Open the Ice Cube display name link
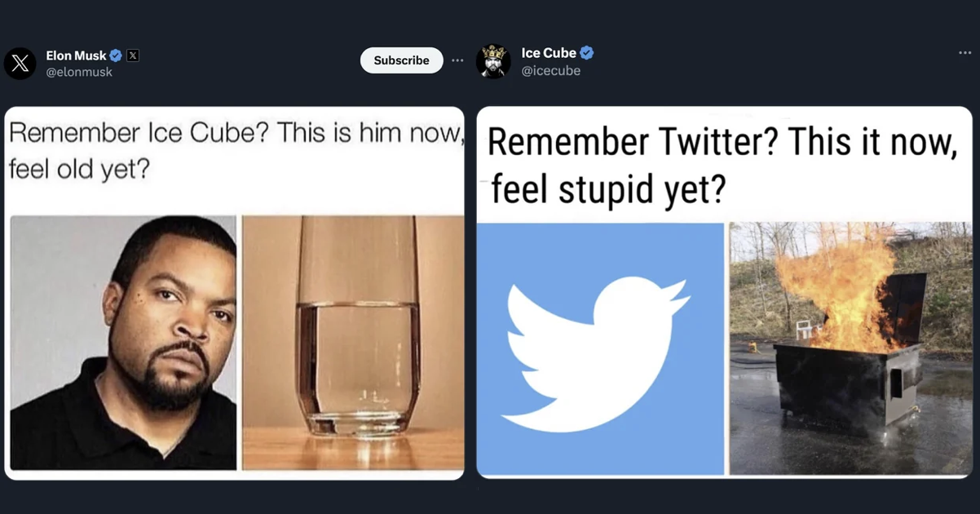980x514 pixels. tap(549, 53)
